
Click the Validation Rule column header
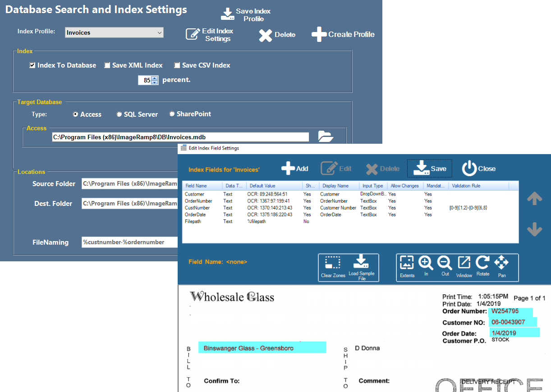pos(479,186)
